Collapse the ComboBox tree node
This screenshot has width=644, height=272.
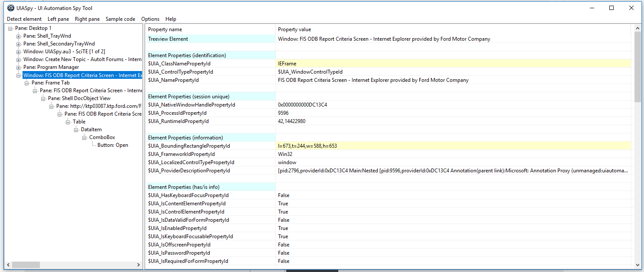click(84, 137)
